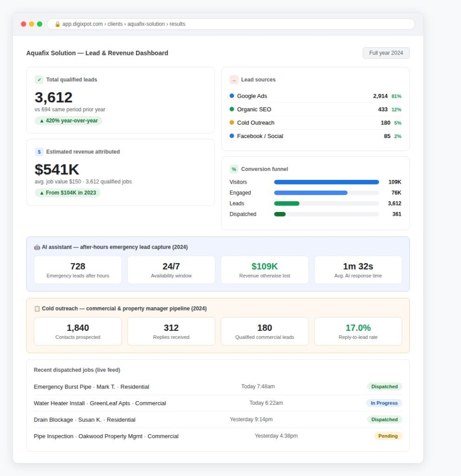This screenshot has width=461, height=476.
Task: Click the clipboard icon in Cold outreach header
Action: (37, 309)
